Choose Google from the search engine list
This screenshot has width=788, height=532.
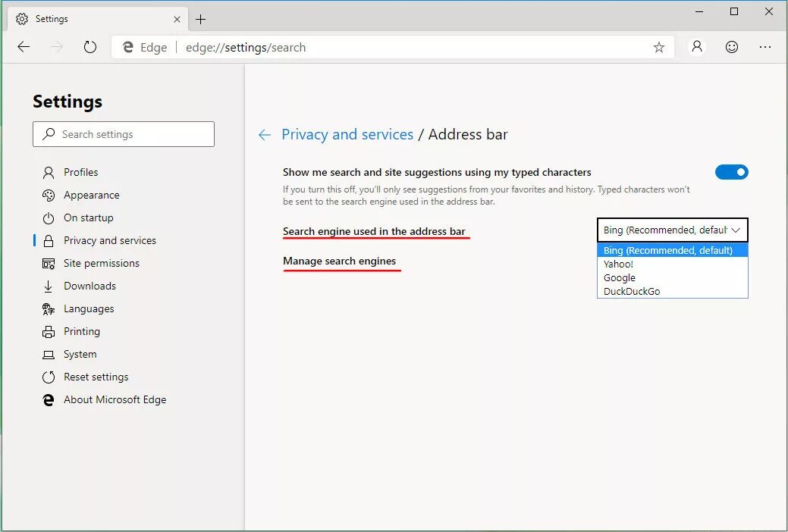pyautogui.click(x=673, y=278)
